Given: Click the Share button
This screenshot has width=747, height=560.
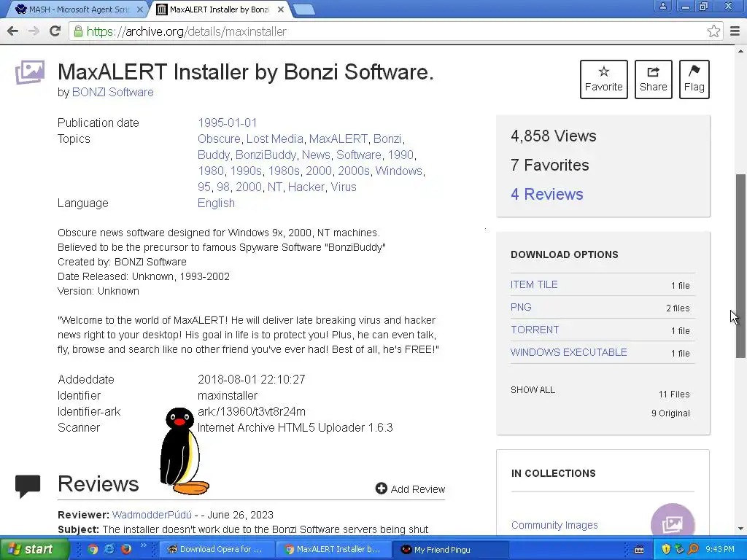Looking at the screenshot, I should [x=653, y=79].
